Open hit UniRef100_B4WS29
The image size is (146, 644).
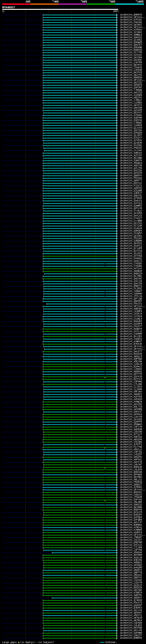click(x=131, y=273)
